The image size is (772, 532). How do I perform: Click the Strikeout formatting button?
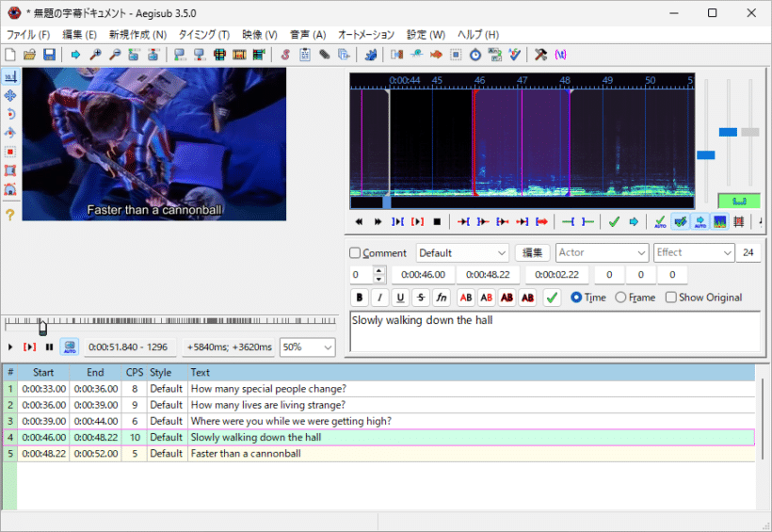click(421, 298)
